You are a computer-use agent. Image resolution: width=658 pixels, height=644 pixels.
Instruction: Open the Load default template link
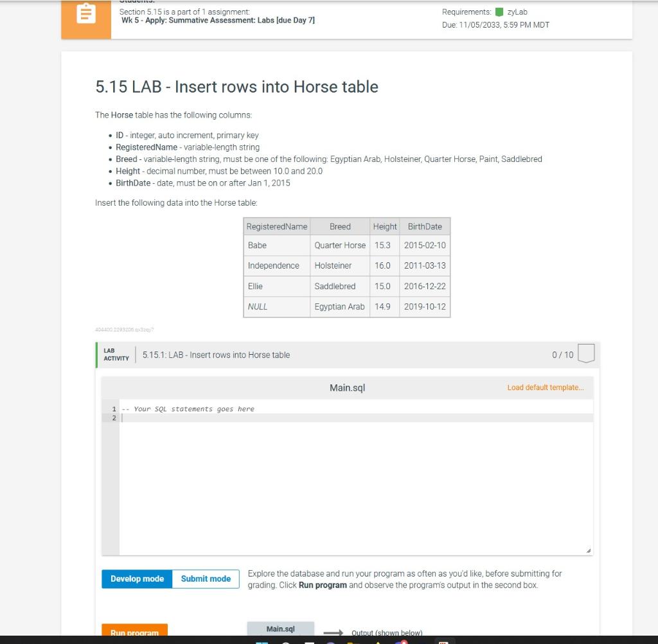(x=546, y=388)
